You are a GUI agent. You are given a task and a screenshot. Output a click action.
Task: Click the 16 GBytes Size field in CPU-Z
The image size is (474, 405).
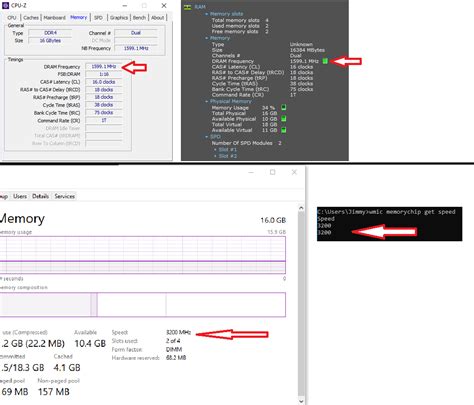tap(50, 40)
